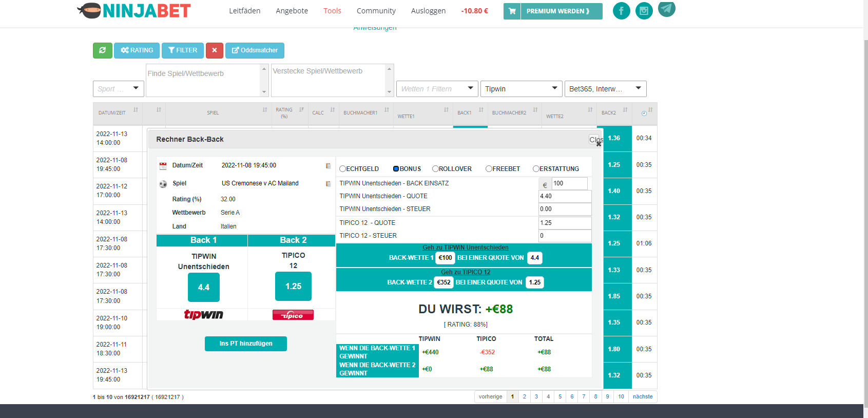Follow Geh zu TIPICO 12 link

(x=466, y=272)
